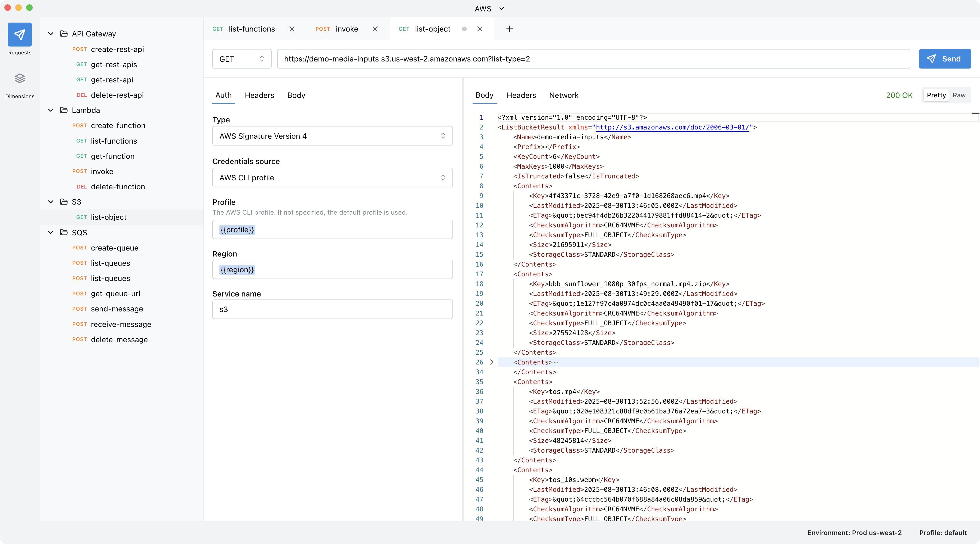Switch response view to Raw
Screen dimensions: 980x544
(x=959, y=95)
